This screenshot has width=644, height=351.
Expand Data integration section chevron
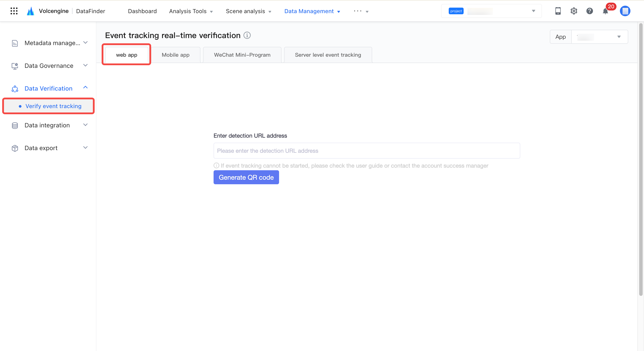pos(85,125)
